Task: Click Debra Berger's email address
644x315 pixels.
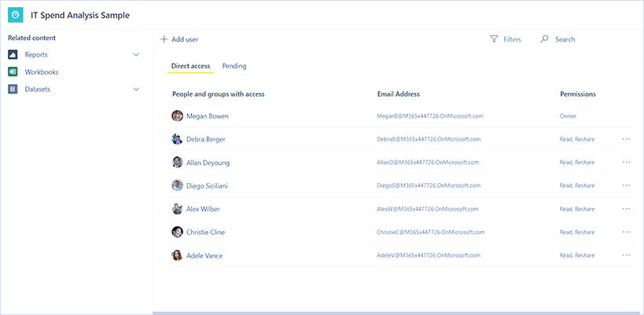Action: [x=429, y=139]
